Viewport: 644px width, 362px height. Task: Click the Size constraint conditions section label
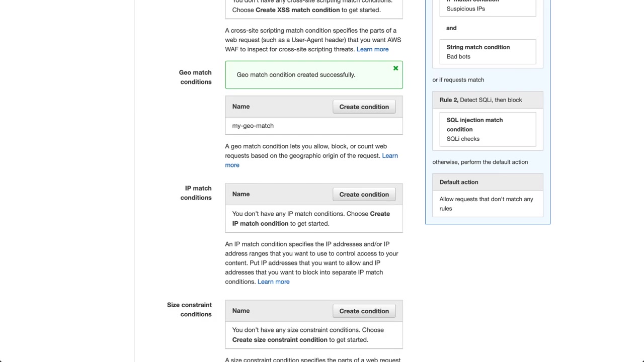[x=189, y=309]
